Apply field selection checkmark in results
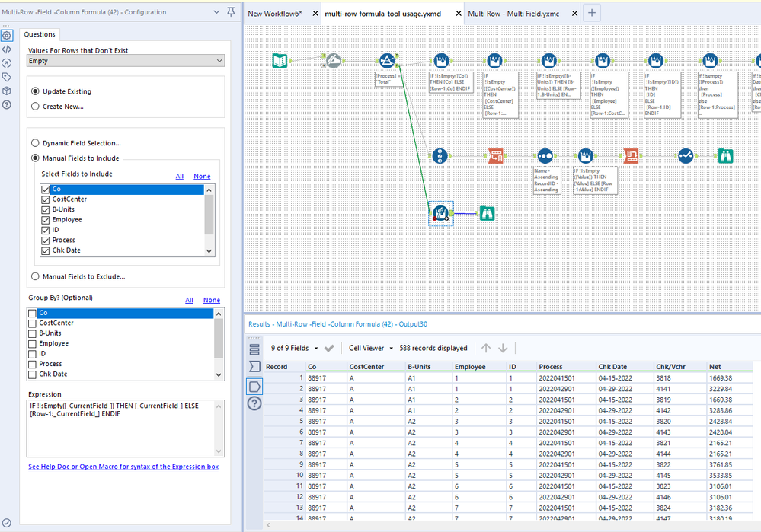761x532 pixels. (329, 349)
